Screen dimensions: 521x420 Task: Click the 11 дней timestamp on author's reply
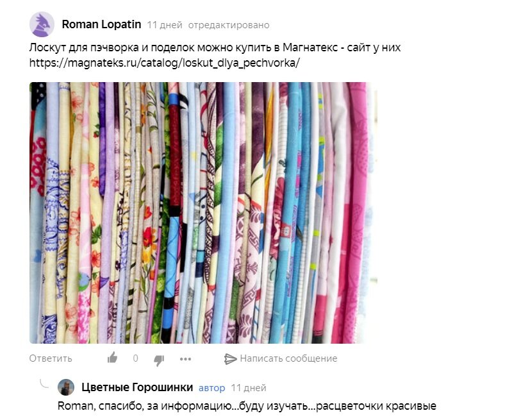click(249, 388)
